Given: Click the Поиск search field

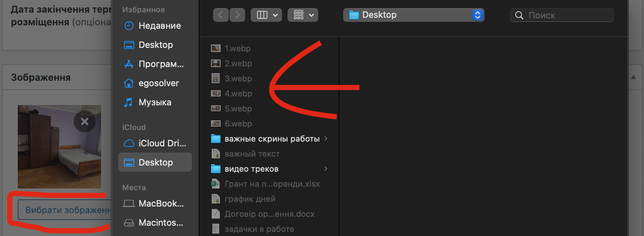Looking at the screenshot, I should click(x=562, y=15).
